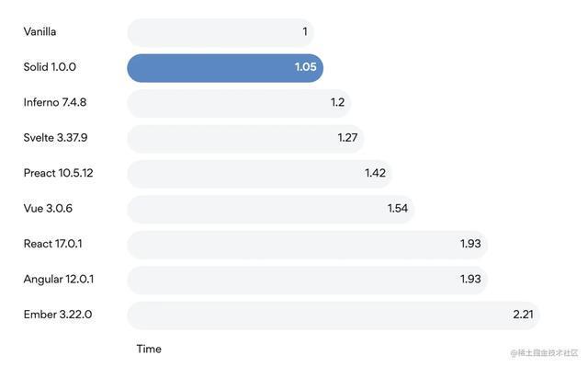Viewport: 588px width, 367px height.
Task: Select the Angular 12.0.1 bar
Action: pyautogui.click(x=308, y=280)
